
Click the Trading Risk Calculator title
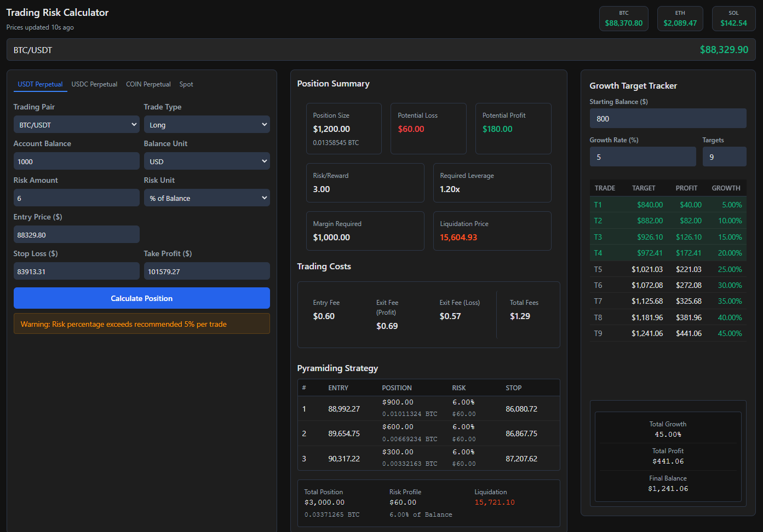[x=58, y=13]
